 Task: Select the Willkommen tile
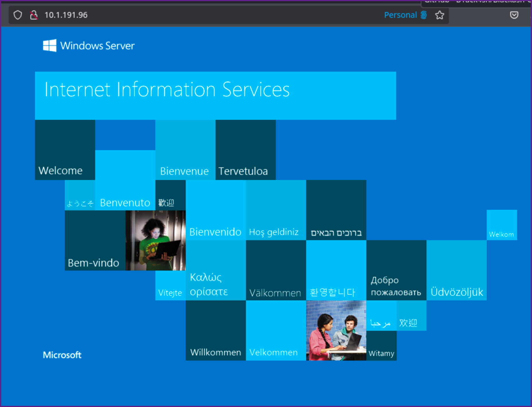[216, 330]
